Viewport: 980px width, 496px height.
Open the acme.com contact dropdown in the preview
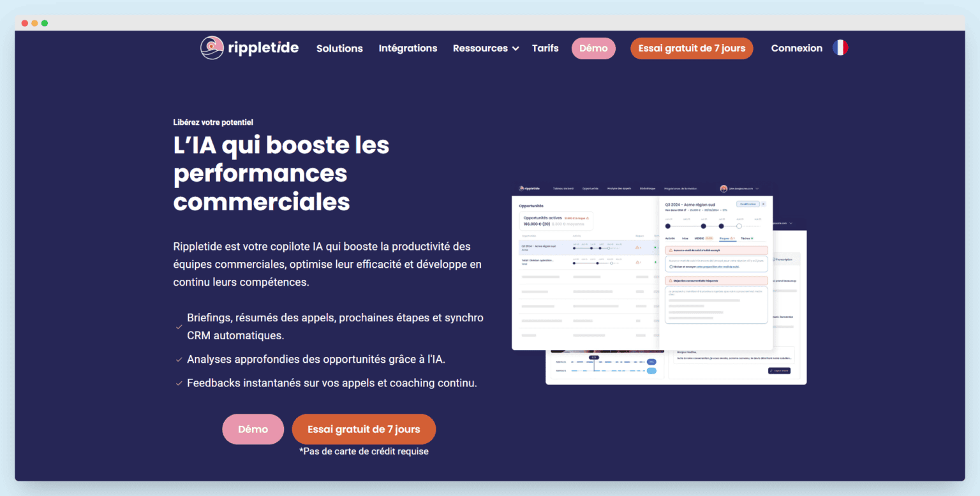[x=784, y=223]
